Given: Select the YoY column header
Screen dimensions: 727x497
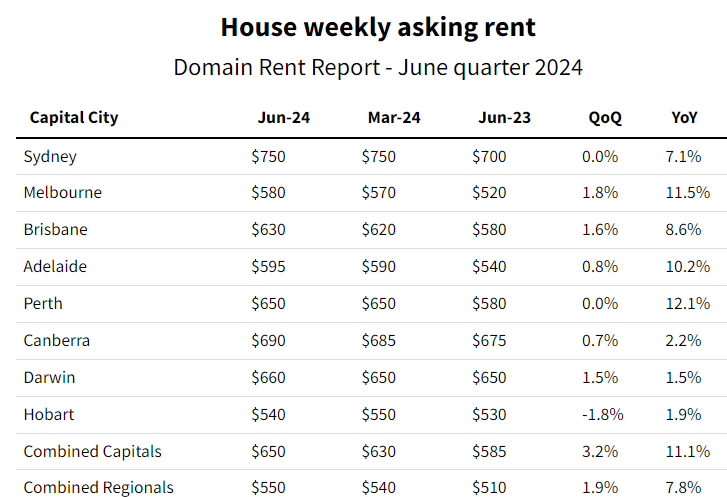Looking at the screenshot, I should tap(685, 118).
